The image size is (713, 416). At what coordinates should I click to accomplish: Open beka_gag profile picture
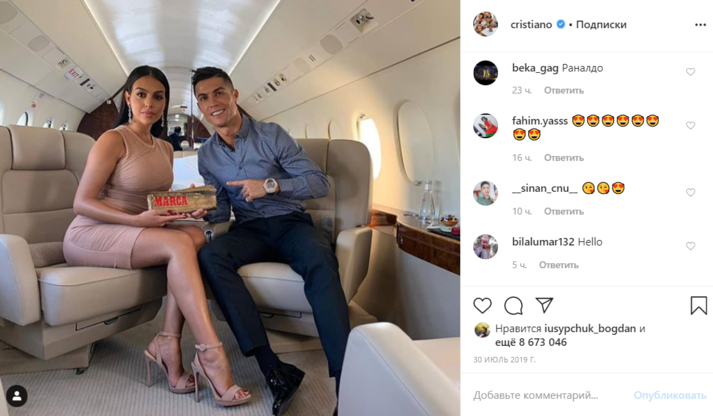tap(485, 73)
